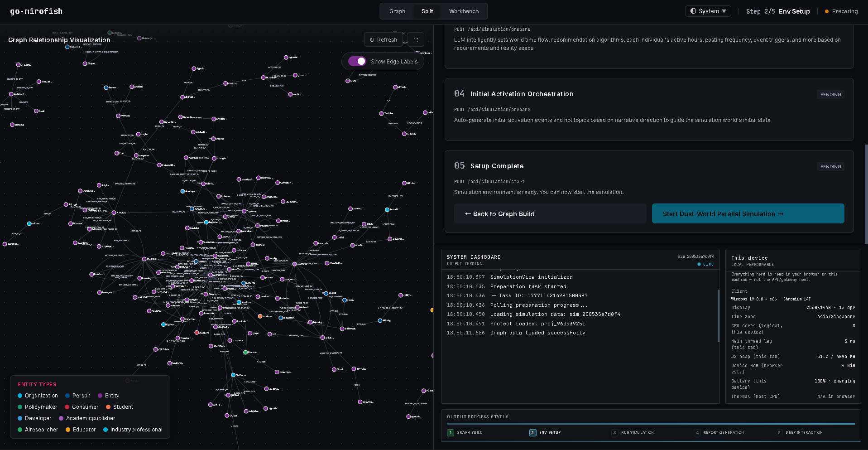The width and height of the screenshot is (868, 450).
Task: Click PENDING badge of Setup Complete
Action: (x=830, y=166)
